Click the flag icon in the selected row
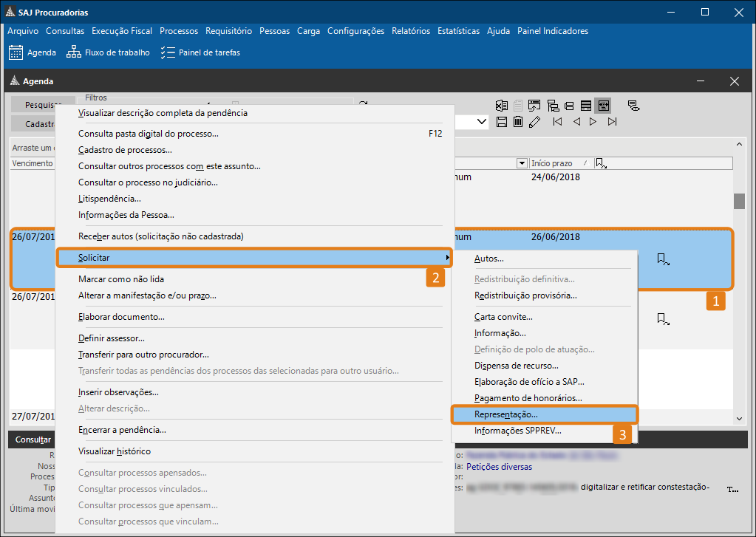This screenshot has height=537, width=756. pyautogui.click(x=663, y=259)
